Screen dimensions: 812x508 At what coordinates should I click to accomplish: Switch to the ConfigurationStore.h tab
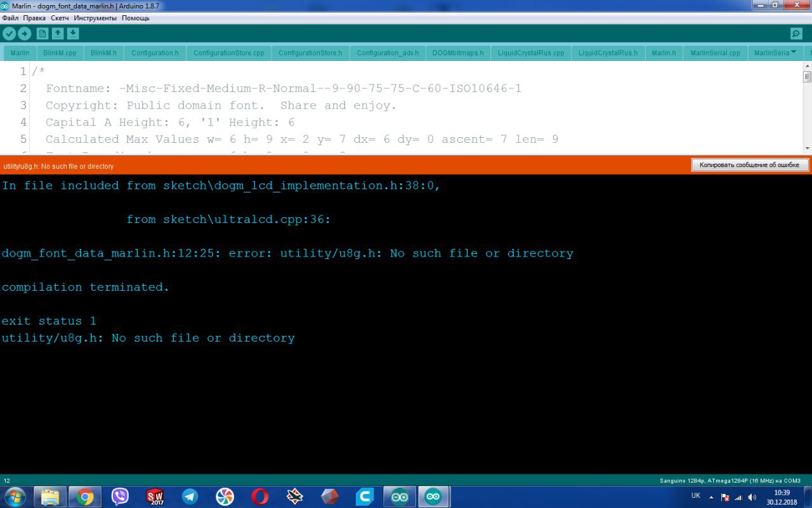click(x=310, y=53)
